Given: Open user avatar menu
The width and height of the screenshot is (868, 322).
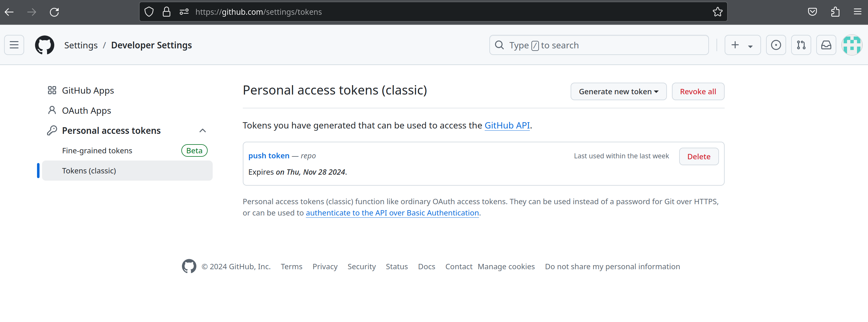Looking at the screenshot, I should 851,45.
